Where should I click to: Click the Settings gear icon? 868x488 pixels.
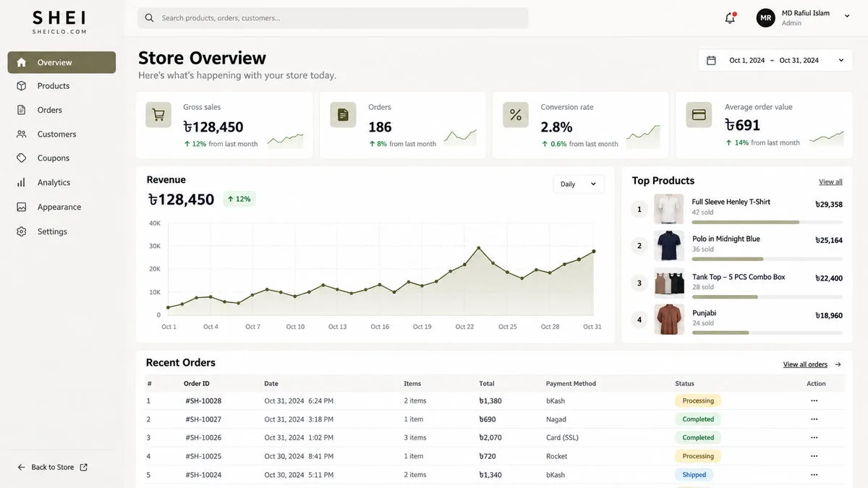(22, 231)
